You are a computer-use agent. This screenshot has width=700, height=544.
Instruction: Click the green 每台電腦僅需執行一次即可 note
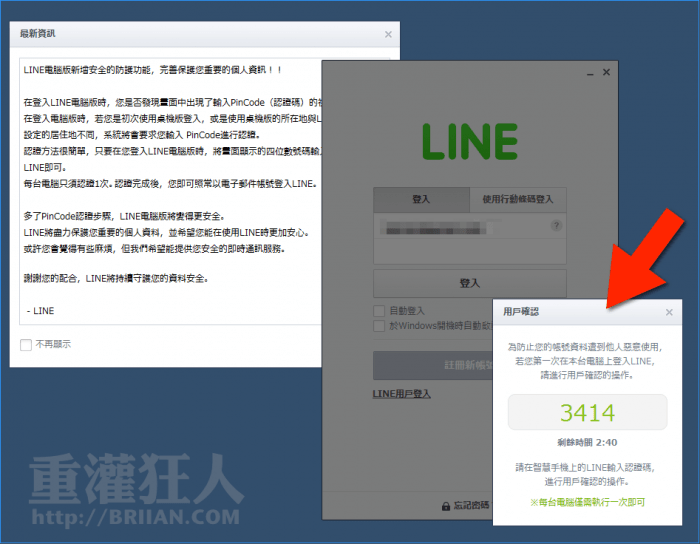pos(588,502)
